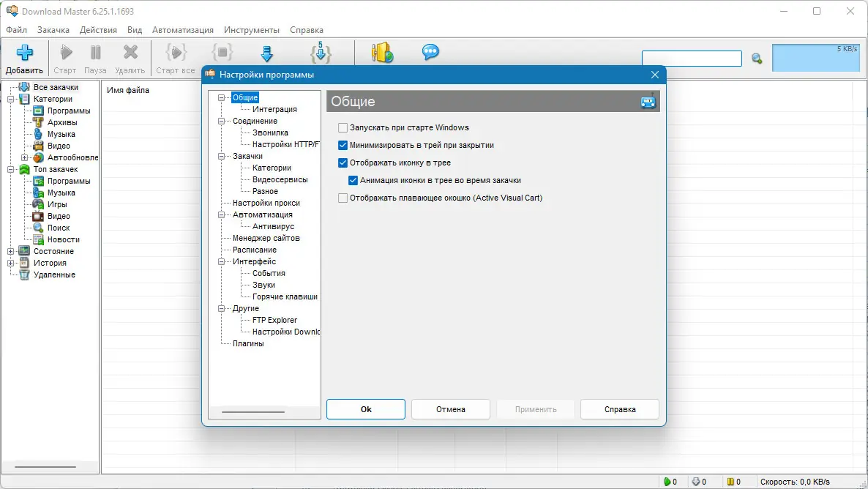Click the paused downloads status bar icon

730,482
